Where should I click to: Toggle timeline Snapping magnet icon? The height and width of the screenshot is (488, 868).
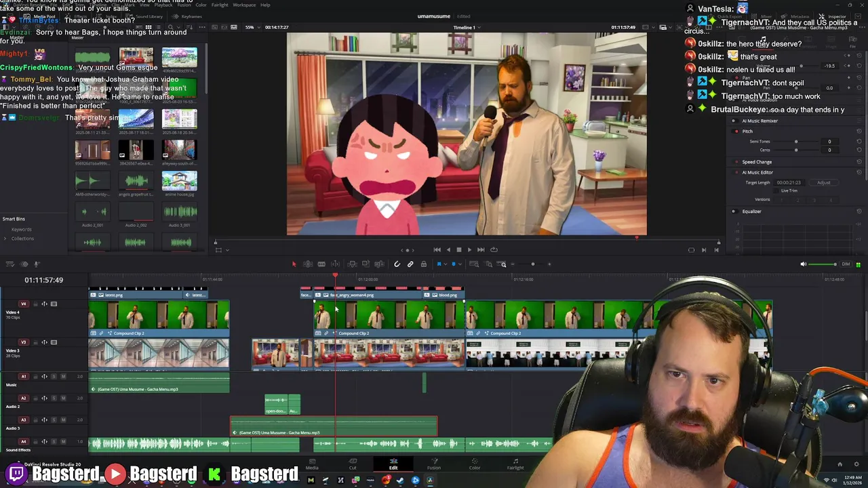pyautogui.click(x=397, y=264)
